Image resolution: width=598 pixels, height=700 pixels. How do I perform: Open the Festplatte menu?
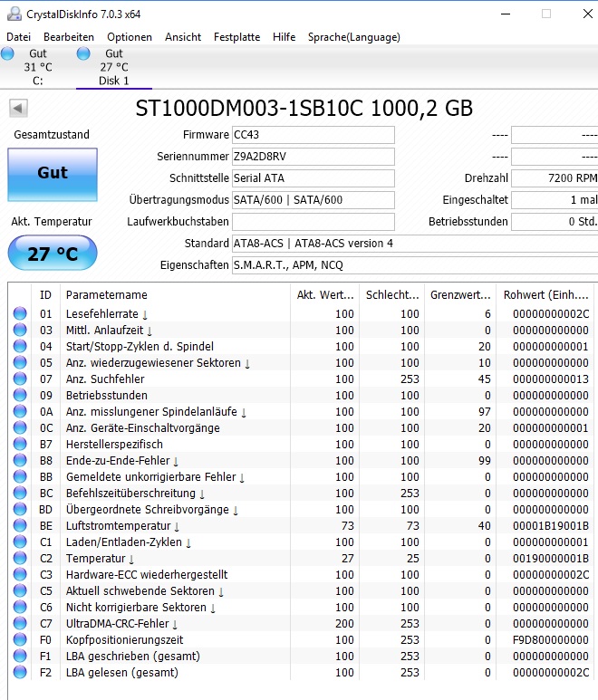coord(236,37)
